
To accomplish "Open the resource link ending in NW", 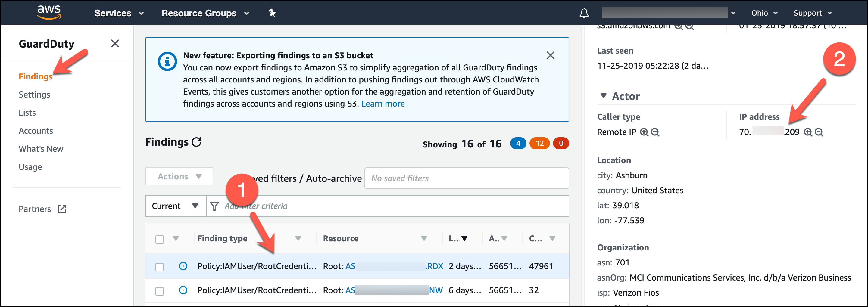I will tap(394, 290).
